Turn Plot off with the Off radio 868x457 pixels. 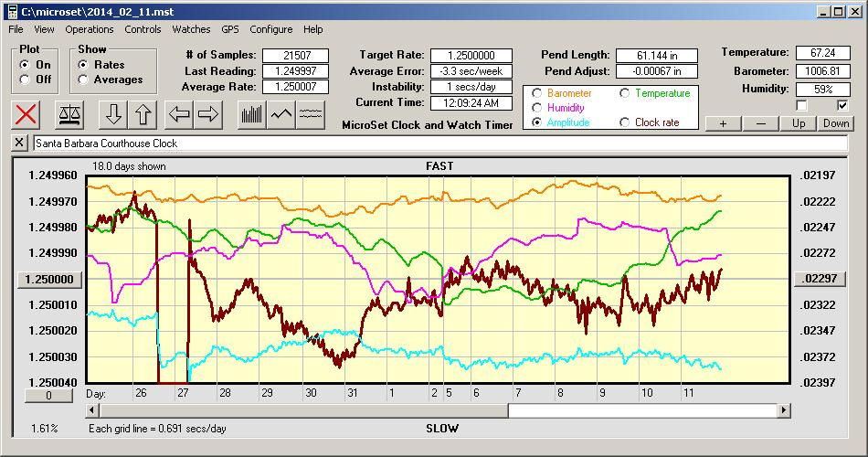24,80
